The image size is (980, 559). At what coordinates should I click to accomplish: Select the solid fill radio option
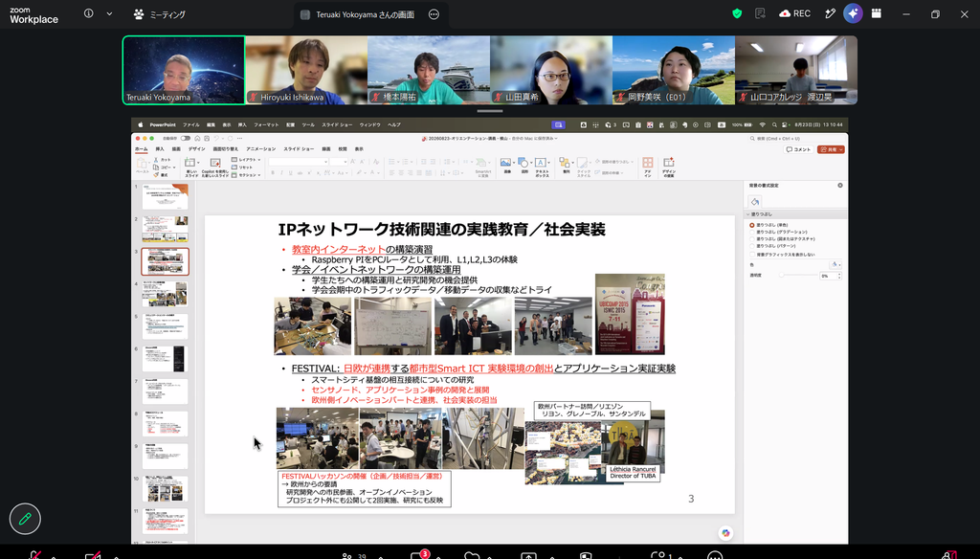tap(752, 225)
